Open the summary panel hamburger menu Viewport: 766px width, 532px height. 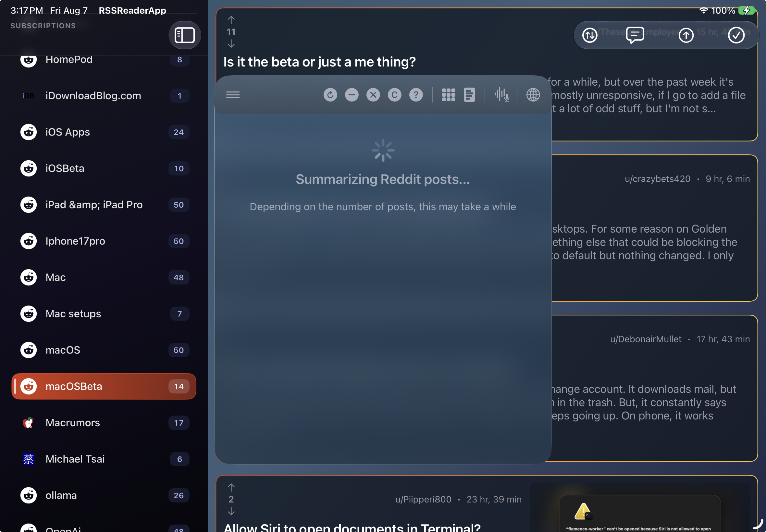[233, 95]
